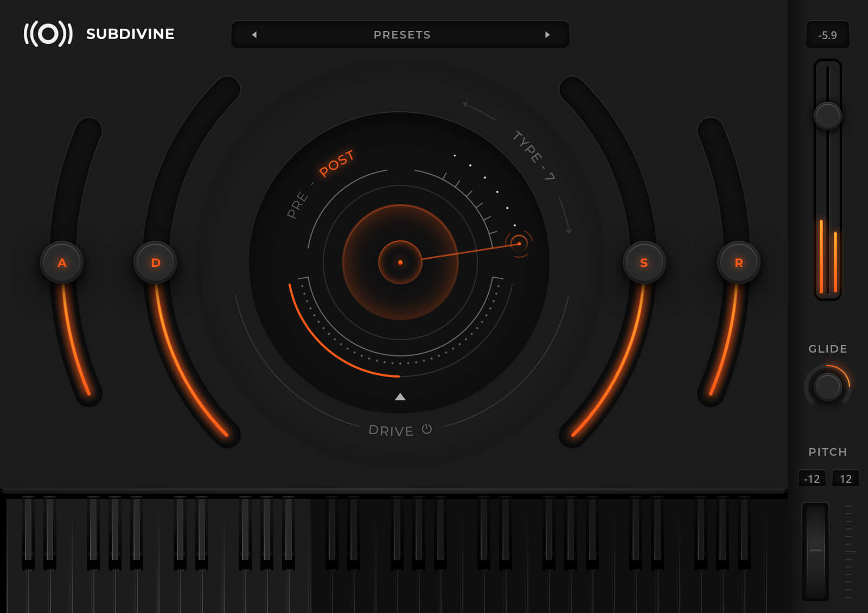This screenshot has height=613, width=868.
Task: Click the left preset browse arrow
Action: pyautogui.click(x=254, y=34)
